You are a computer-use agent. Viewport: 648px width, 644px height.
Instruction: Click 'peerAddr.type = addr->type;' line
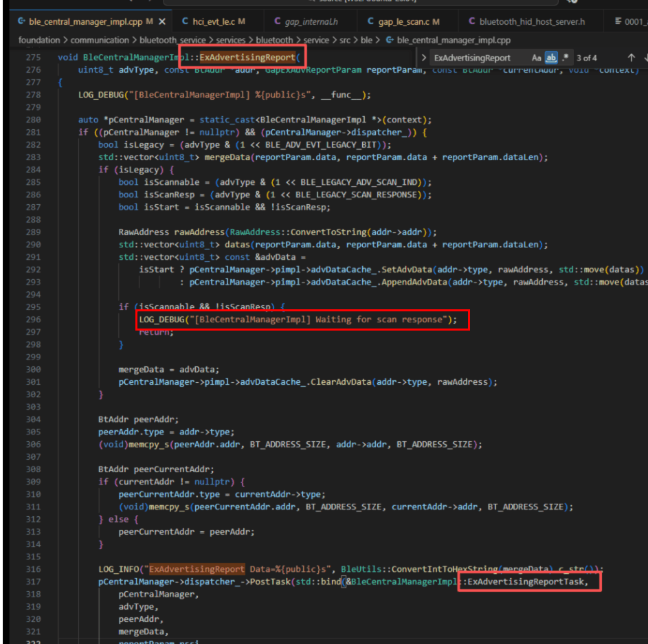(x=166, y=432)
